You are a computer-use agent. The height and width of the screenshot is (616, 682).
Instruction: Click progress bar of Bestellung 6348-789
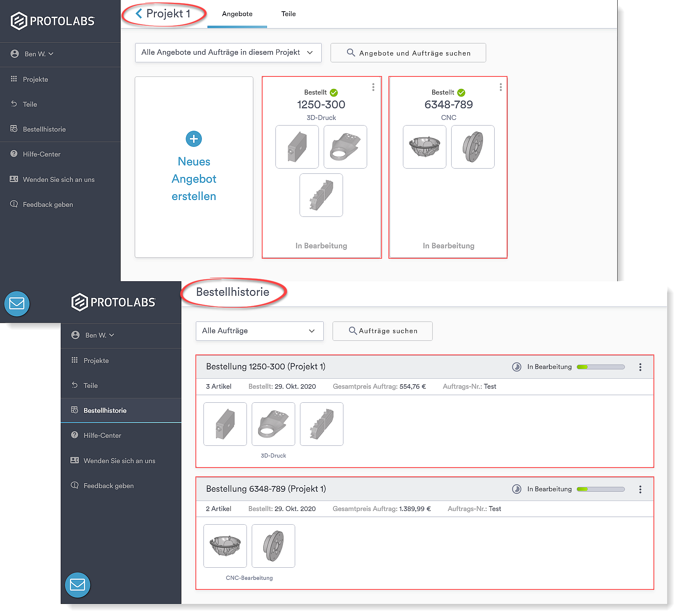(x=600, y=489)
